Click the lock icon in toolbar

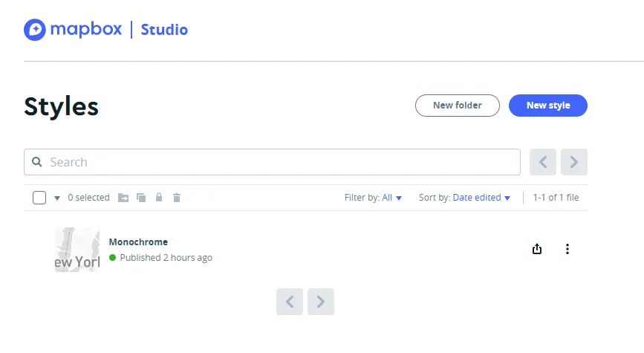[x=159, y=198]
